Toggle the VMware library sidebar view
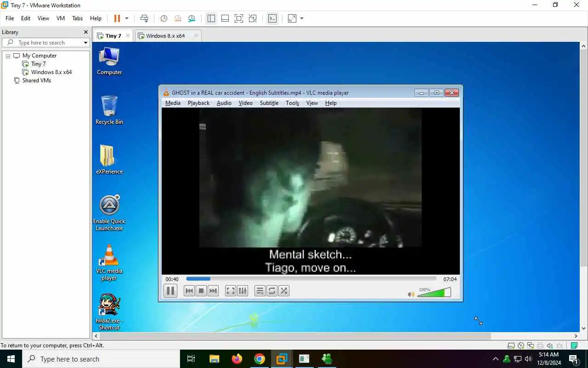 click(x=211, y=18)
